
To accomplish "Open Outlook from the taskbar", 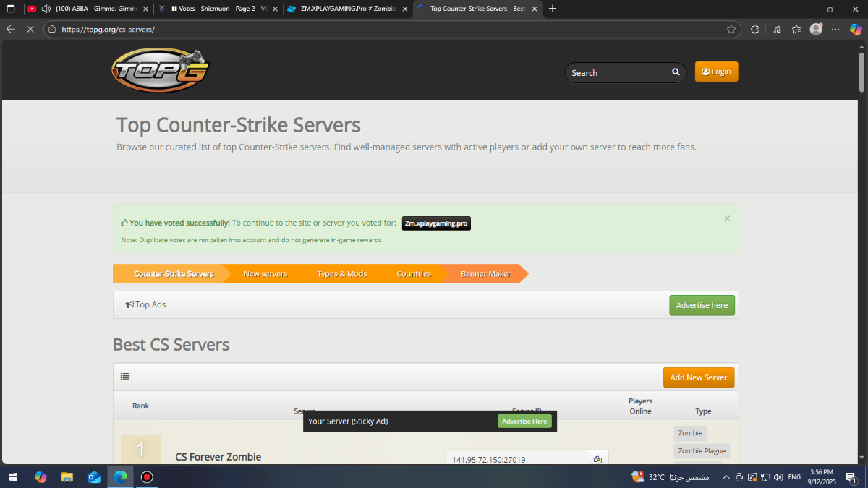I will (x=93, y=477).
